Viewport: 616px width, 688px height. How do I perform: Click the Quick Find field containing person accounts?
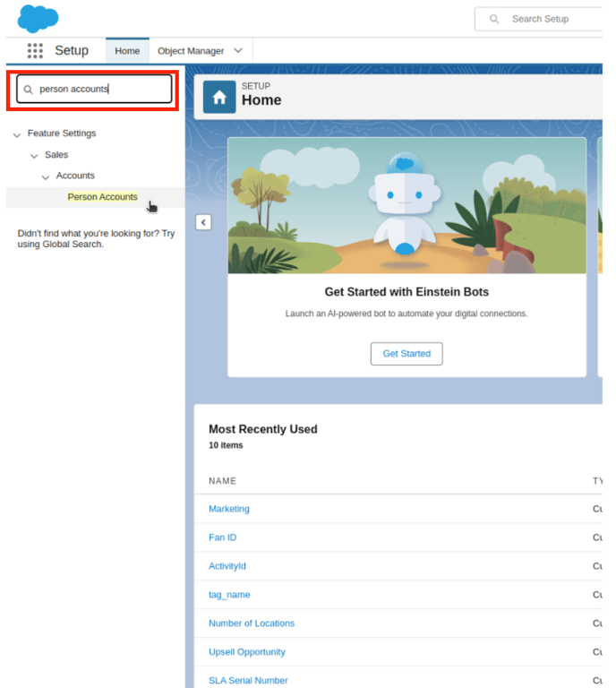click(x=94, y=89)
